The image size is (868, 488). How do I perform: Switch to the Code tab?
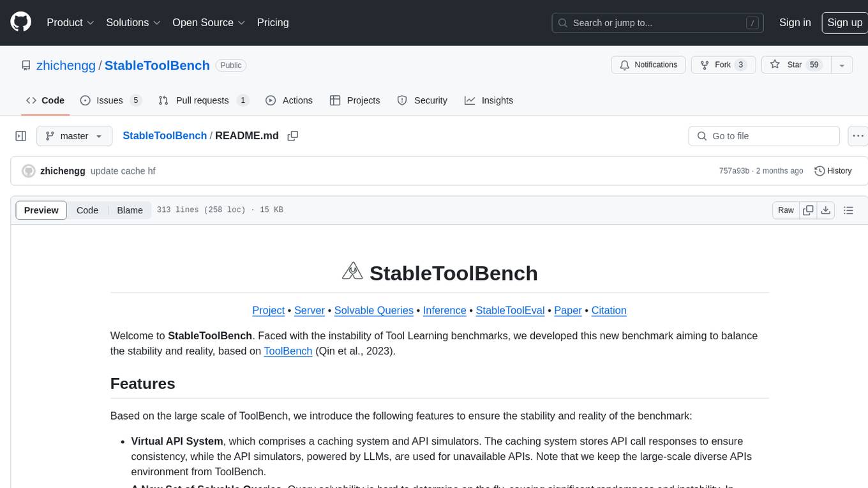tap(45, 100)
